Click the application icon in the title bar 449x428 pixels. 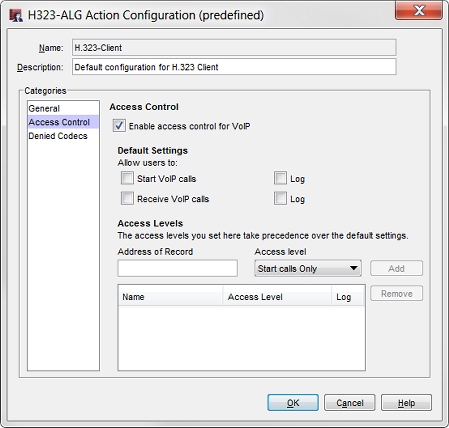coord(16,15)
